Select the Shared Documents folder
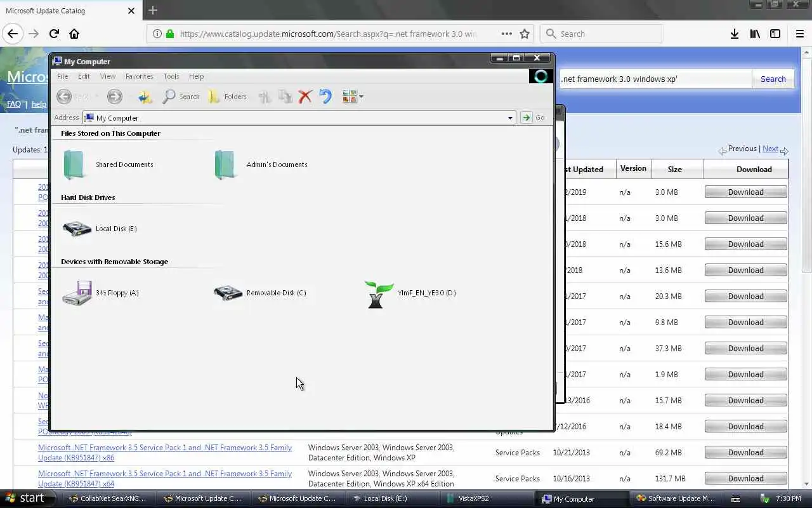Screen dimensions: 812x508 click(x=108, y=164)
